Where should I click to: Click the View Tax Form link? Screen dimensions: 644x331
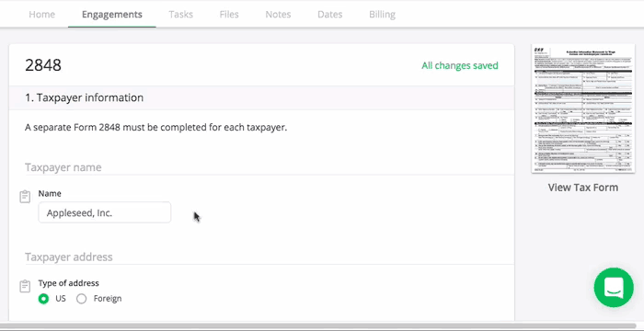[582, 188]
